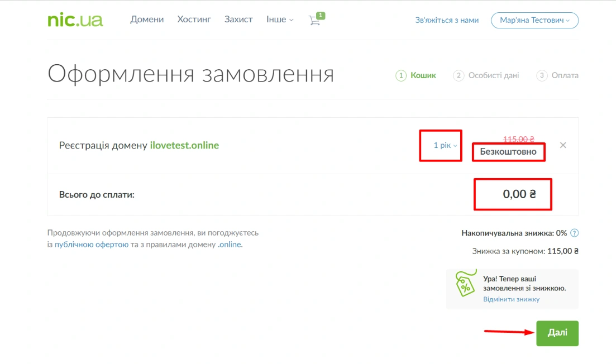Open the Захист menu item
Screen dimensions: 616x364
coord(238,20)
